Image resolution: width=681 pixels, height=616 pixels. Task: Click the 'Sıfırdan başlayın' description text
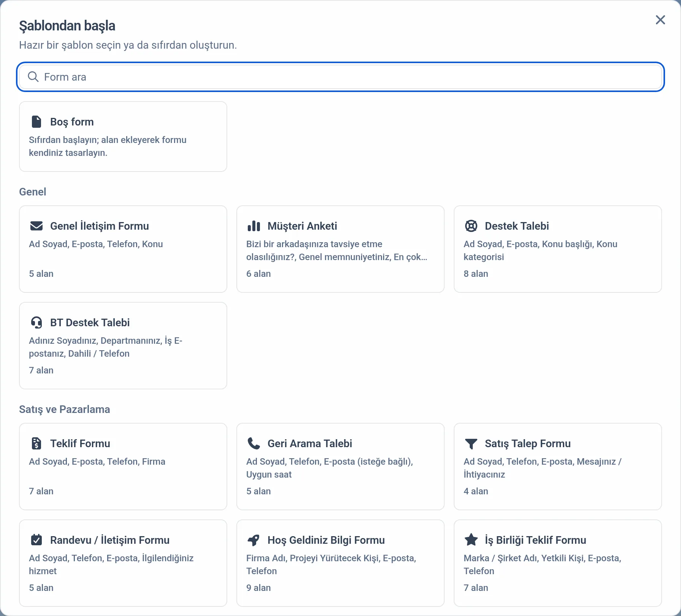tap(108, 146)
